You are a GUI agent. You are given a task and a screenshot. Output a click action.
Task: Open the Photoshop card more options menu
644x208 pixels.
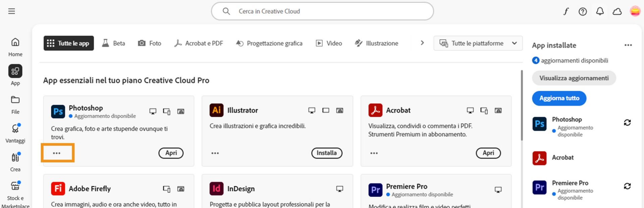pos(57,153)
